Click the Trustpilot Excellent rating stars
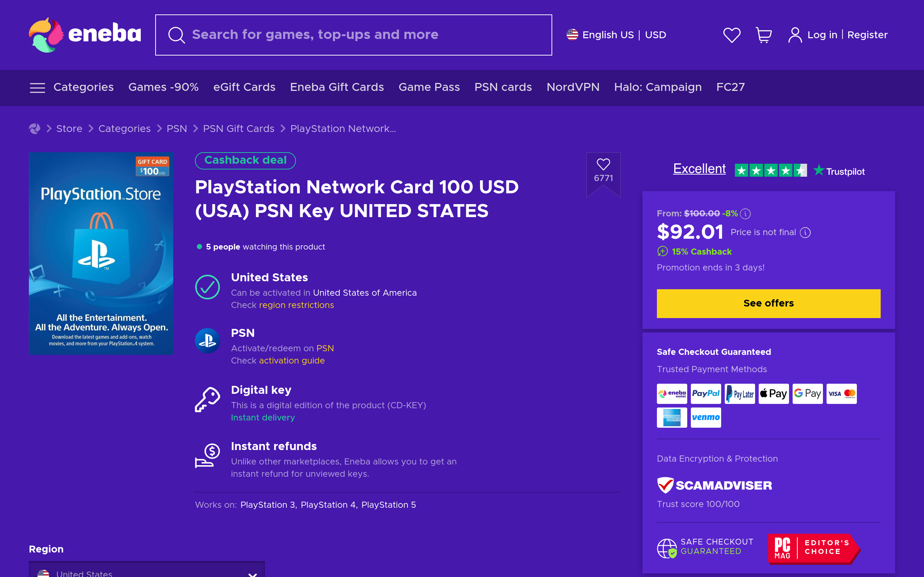The width and height of the screenshot is (924, 577). click(771, 170)
